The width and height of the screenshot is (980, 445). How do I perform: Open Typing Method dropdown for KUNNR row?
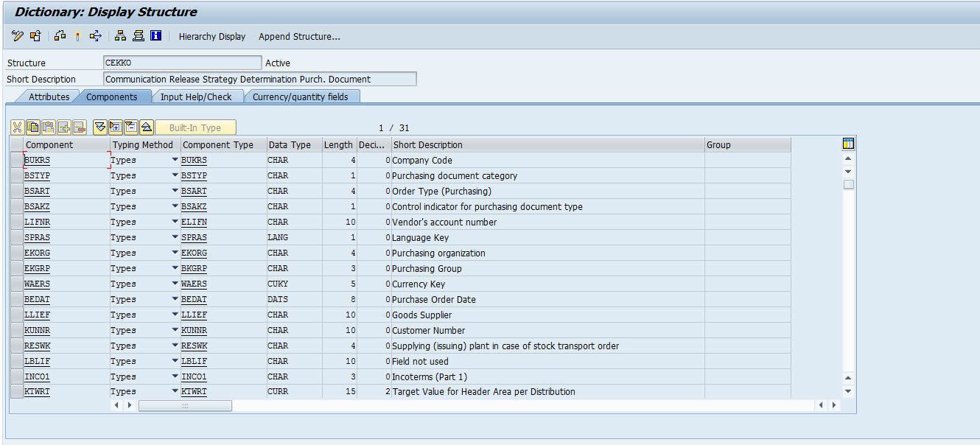pos(175,330)
